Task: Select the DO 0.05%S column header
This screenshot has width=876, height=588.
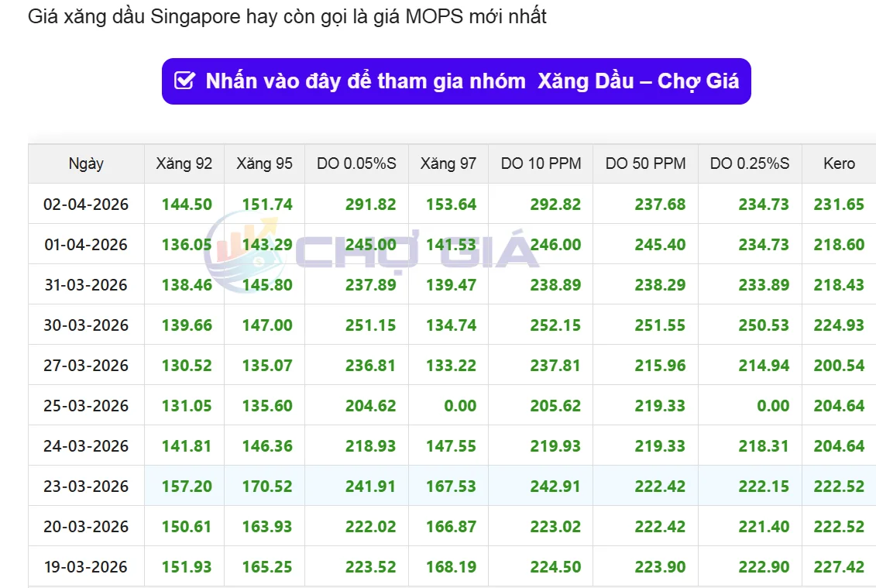Action: [x=356, y=163]
